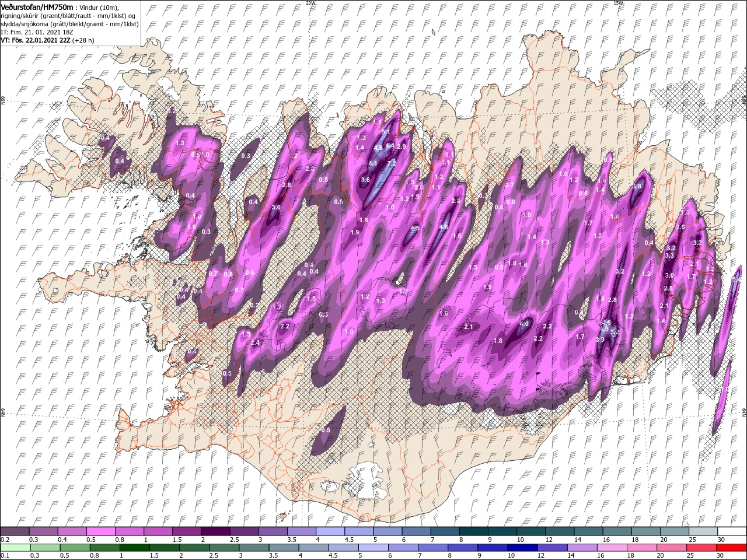Pick the dark teal 9 swatch in upper legend
Screen dimensions: 747x560
pos(473,531)
